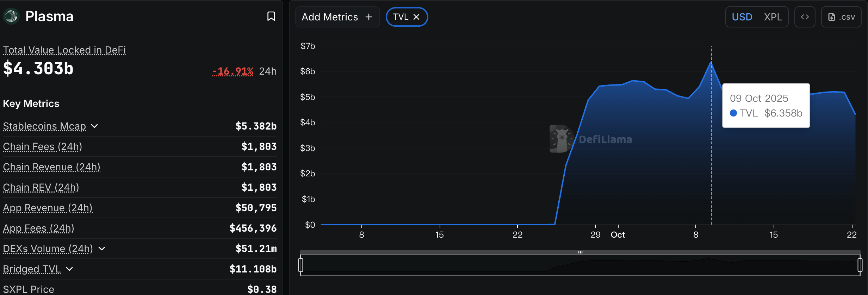
Task: Open the embed code icon button
Action: pyautogui.click(x=805, y=17)
